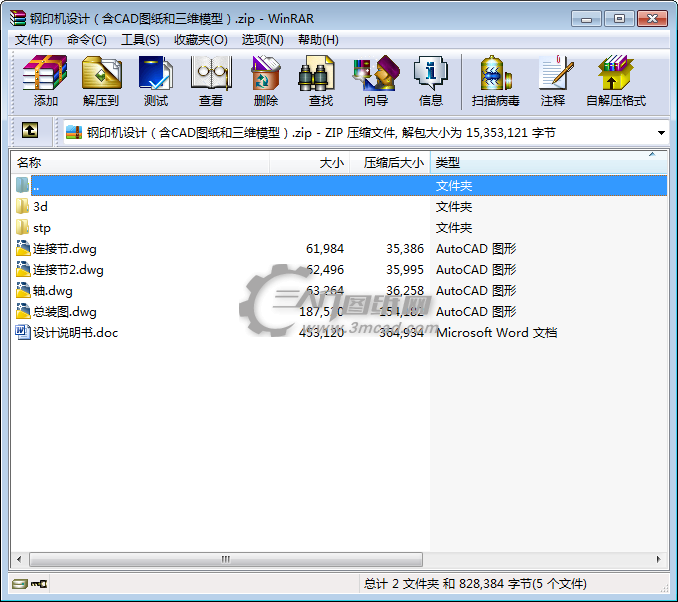Show archive Info (信息) icon

(x=431, y=80)
